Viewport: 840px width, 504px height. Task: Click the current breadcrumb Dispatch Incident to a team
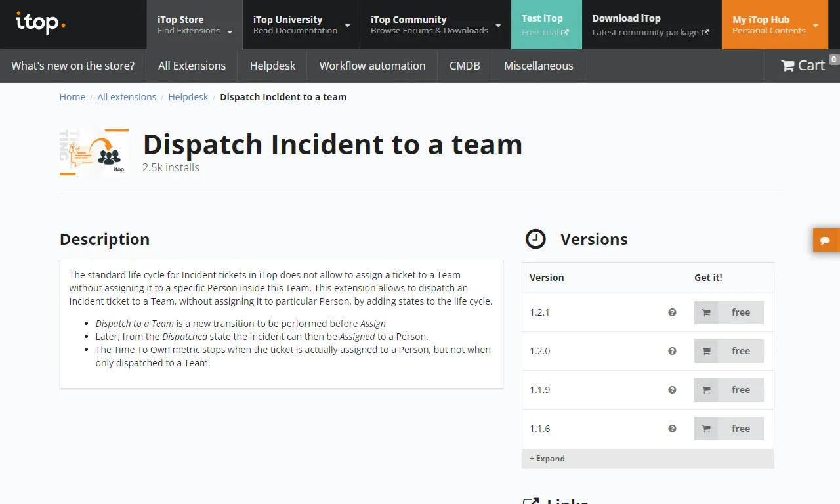pyautogui.click(x=283, y=97)
